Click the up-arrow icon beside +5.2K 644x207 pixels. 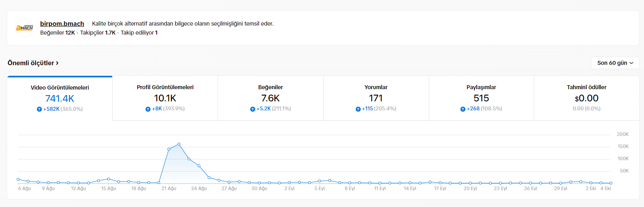pos(253,109)
